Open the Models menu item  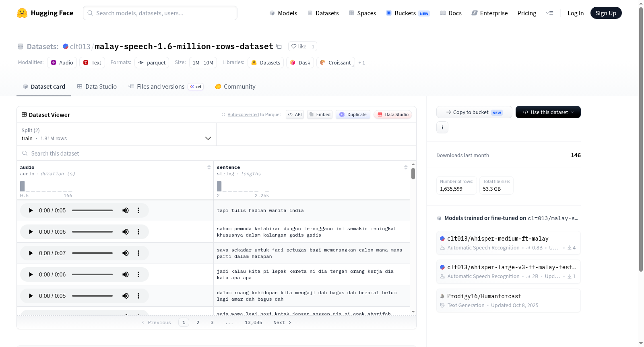coord(283,13)
